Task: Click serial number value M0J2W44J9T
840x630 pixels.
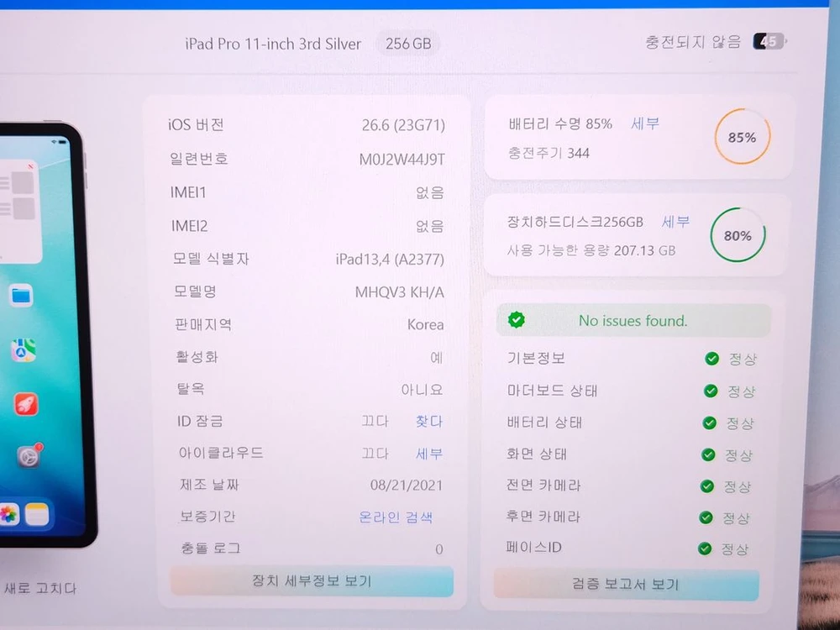Action: 402,159
